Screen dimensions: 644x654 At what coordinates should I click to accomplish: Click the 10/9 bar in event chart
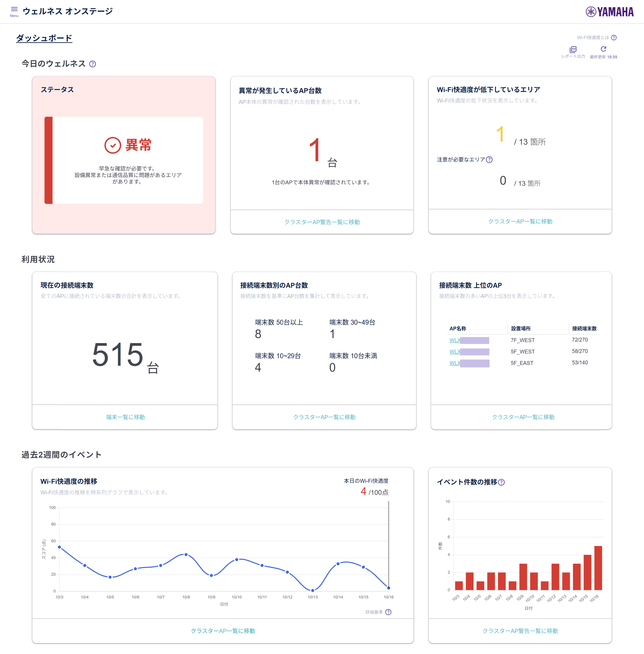click(x=523, y=577)
